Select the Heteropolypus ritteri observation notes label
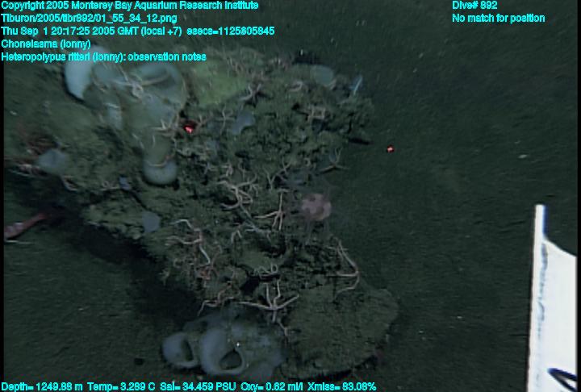 [x=103, y=56]
